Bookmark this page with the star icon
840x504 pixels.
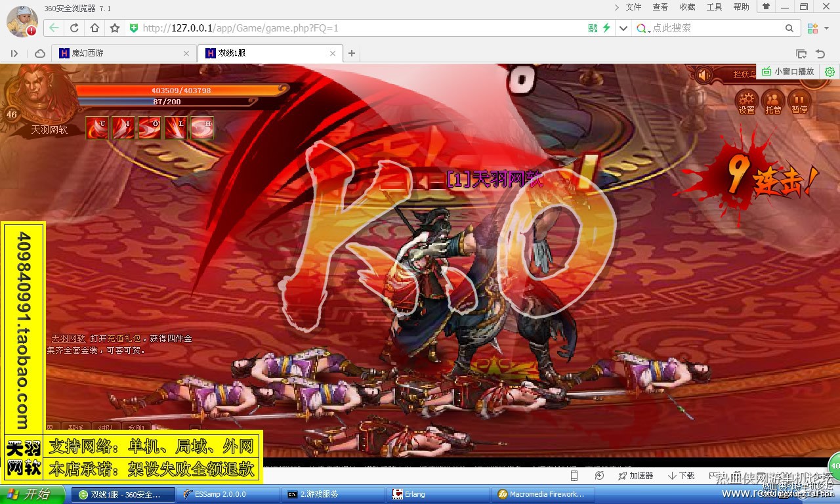115,28
